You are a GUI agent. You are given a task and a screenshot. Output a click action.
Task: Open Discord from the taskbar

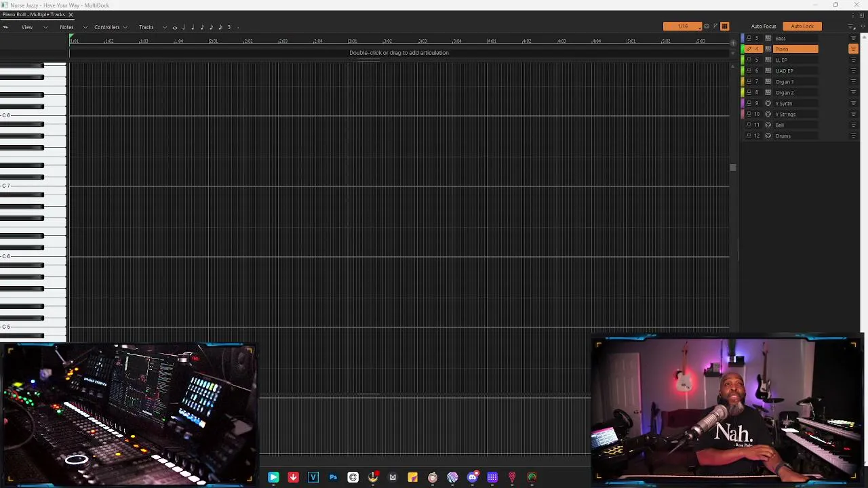pyautogui.click(x=473, y=477)
